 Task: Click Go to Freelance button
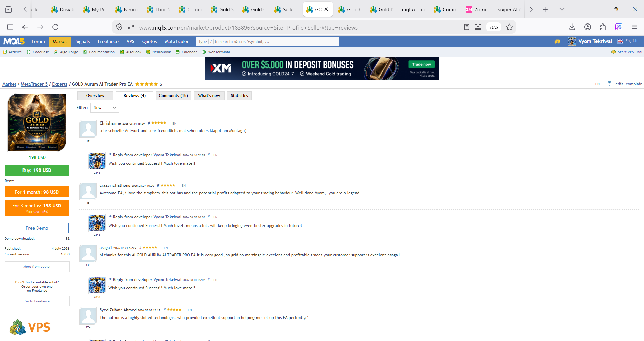(x=37, y=301)
